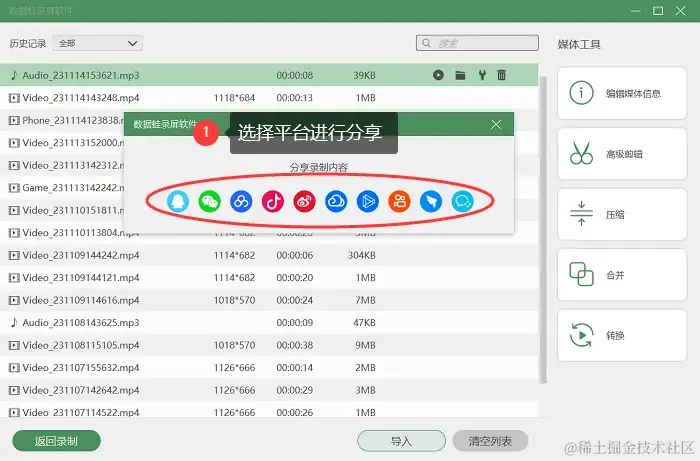
Task: Share via Baidu Netdisk three-circle icon
Action: pyautogui.click(x=241, y=201)
